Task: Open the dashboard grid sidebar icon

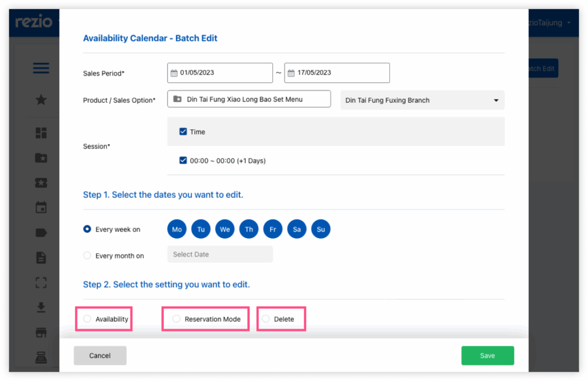Action: point(41,133)
